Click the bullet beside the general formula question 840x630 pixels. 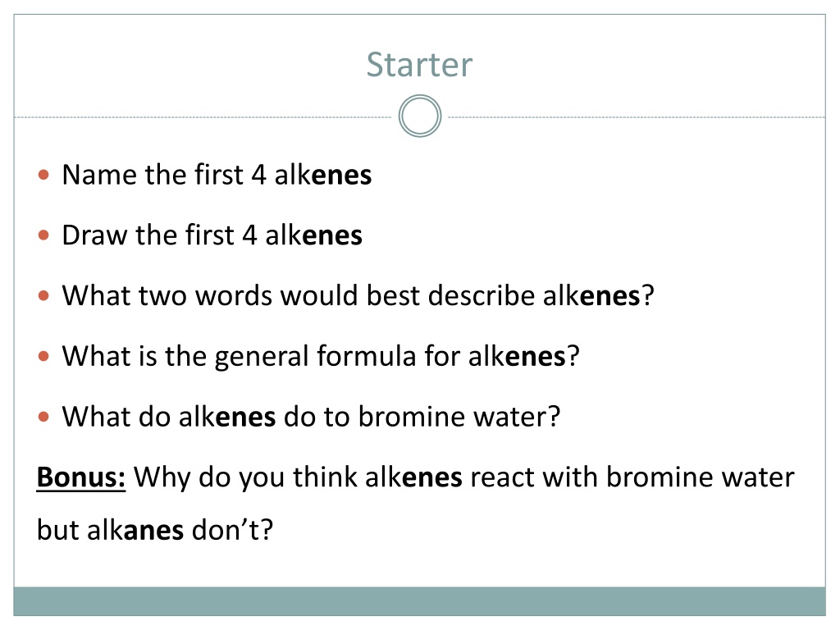(x=44, y=356)
